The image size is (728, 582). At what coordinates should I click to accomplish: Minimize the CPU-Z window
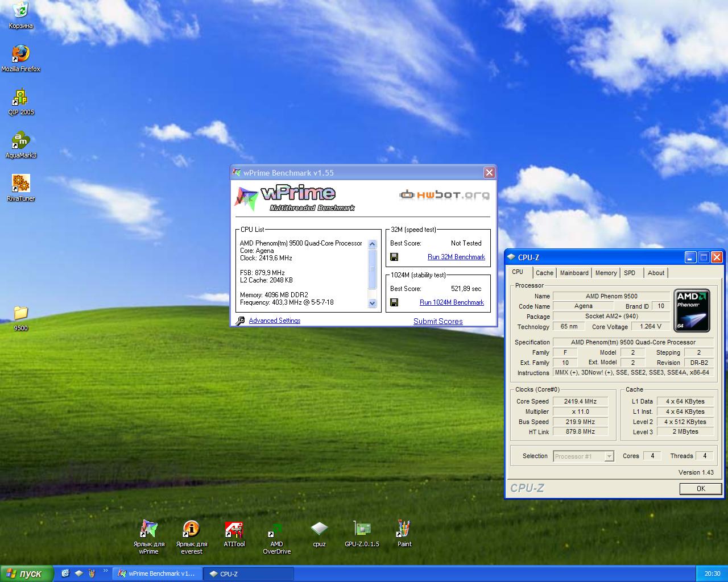(x=690, y=257)
